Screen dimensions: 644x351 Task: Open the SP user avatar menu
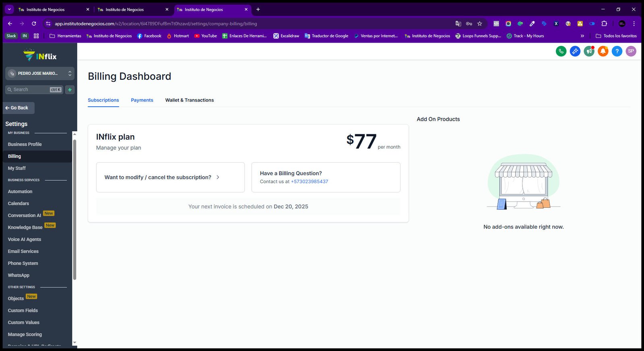tap(631, 51)
